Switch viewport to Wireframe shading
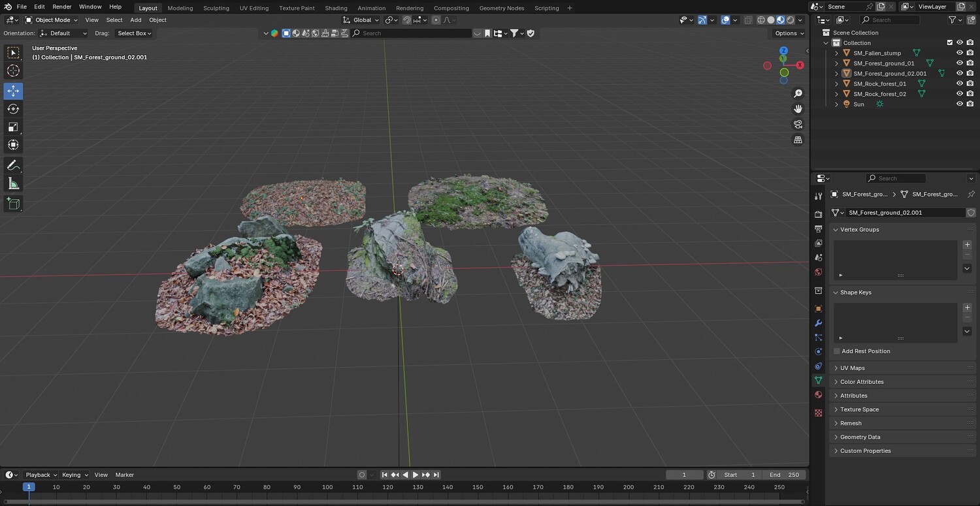Viewport: 980px width, 506px height. [761, 20]
